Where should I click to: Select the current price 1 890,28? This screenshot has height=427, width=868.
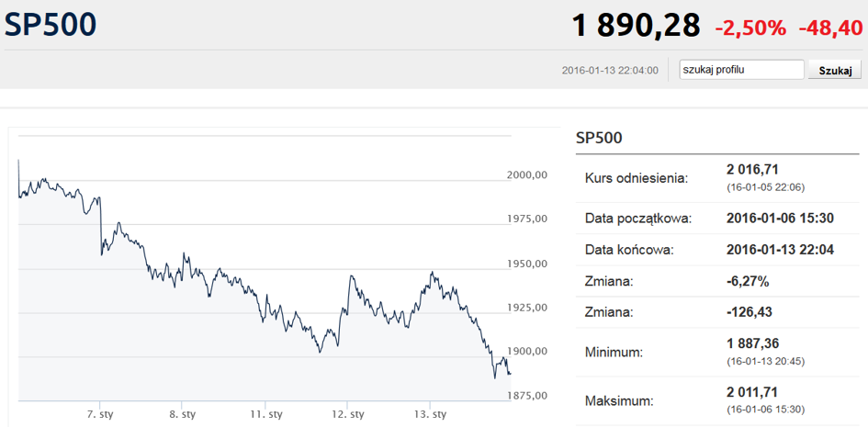[636, 25]
